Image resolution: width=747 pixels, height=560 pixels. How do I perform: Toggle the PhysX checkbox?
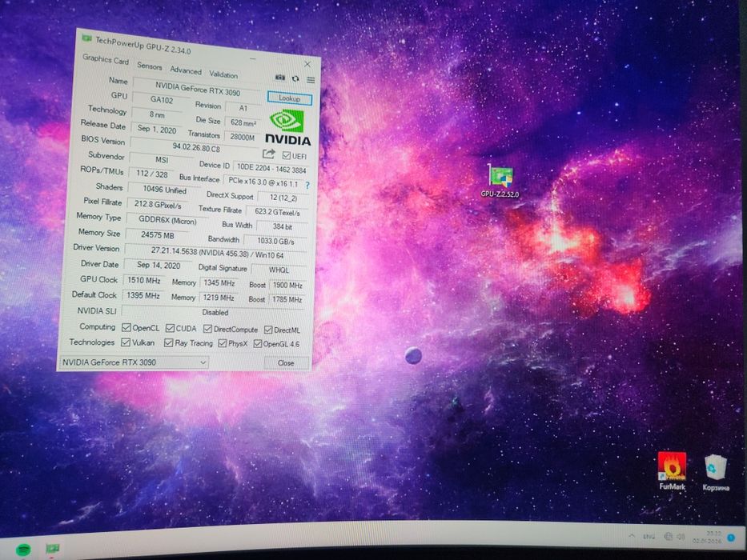(222, 343)
